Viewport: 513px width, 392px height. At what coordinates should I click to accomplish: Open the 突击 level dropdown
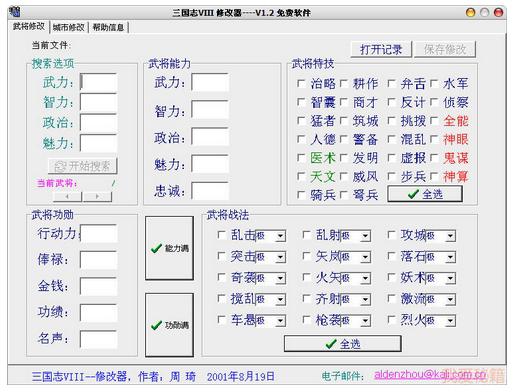[x=280, y=257]
